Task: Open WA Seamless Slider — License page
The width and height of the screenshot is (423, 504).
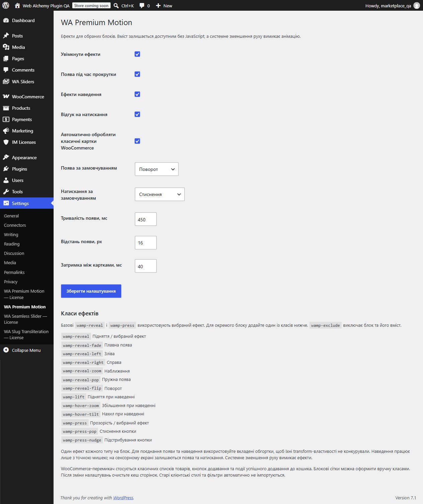Action: click(25, 319)
